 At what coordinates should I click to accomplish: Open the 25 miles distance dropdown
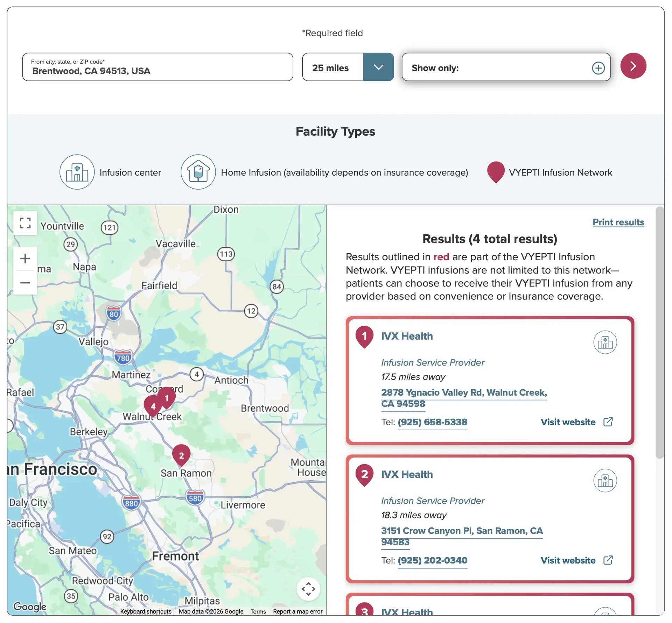coord(348,67)
